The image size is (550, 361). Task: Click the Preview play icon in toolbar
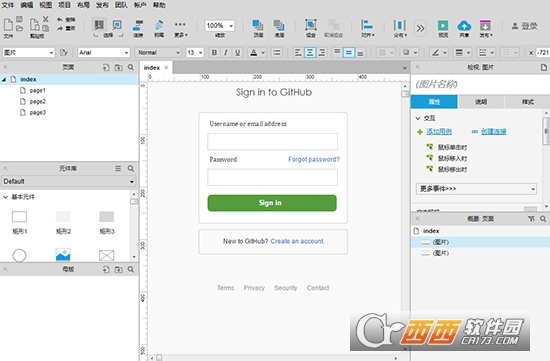click(443, 25)
